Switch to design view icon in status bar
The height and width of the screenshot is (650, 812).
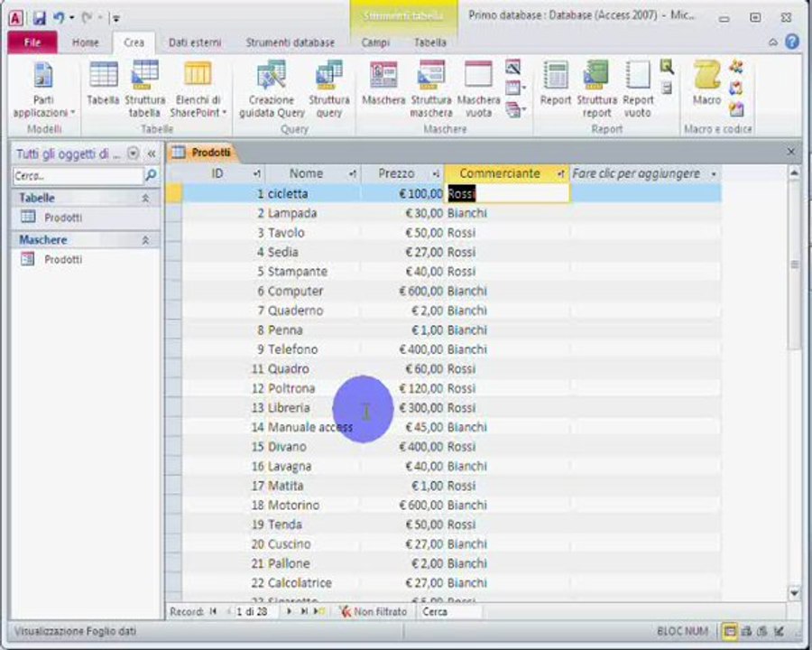pyautogui.click(x=779, y=631)
